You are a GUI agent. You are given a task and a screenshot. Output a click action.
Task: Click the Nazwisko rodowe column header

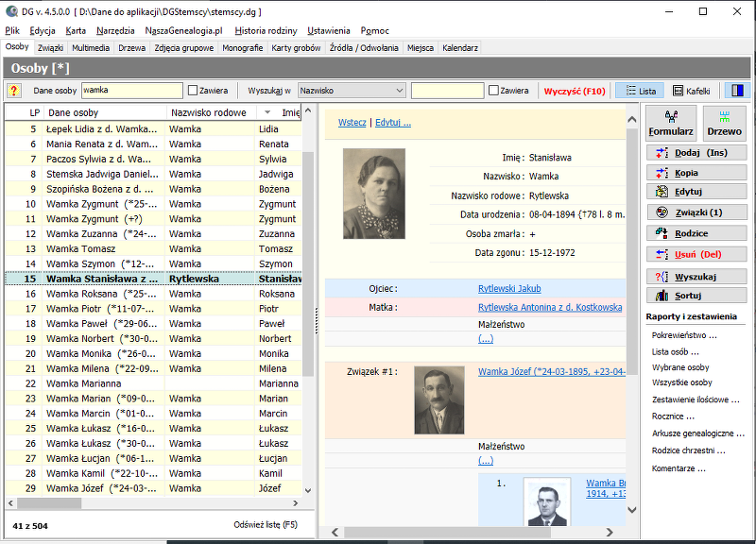coord(209,112)
